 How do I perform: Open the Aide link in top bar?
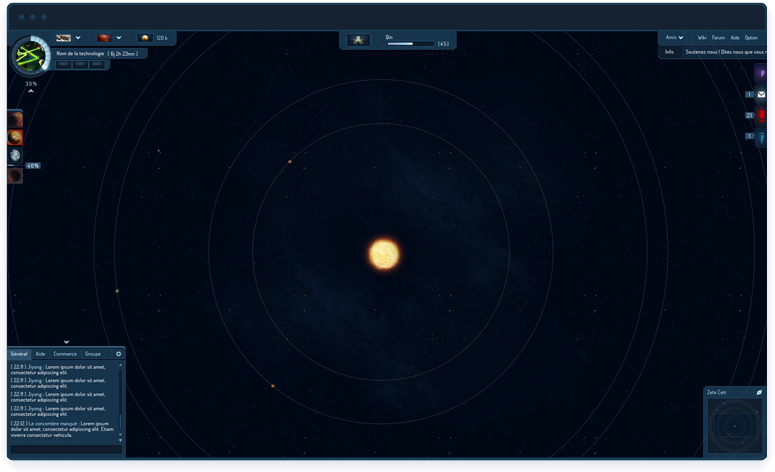click(x=735, y=38)
